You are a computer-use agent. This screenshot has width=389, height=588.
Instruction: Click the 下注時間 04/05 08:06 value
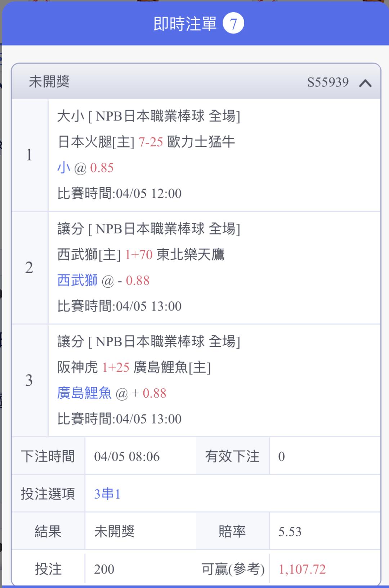(x=127, y=457)
